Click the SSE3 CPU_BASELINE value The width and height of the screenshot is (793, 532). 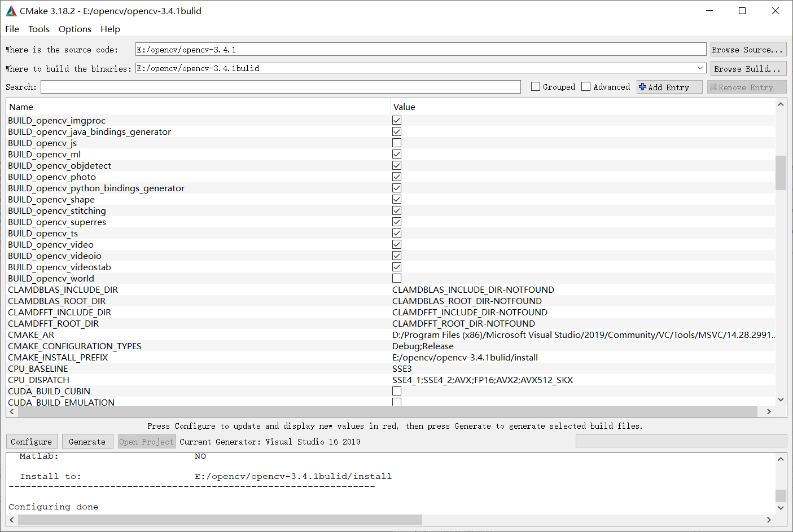point(402,368)
